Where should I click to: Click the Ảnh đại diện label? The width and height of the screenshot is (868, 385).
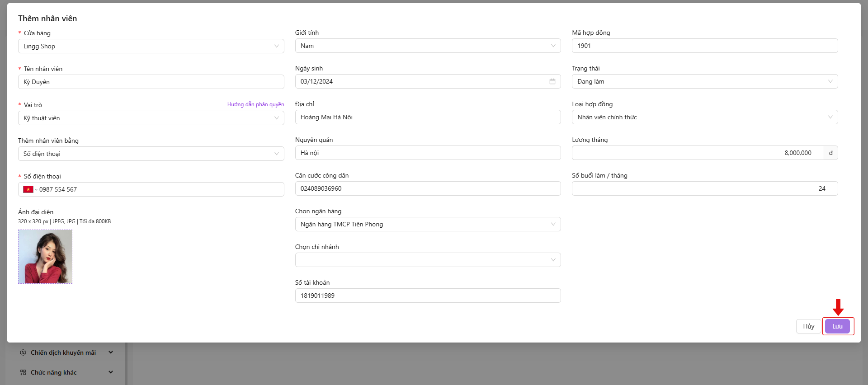[x=36, y=212]
